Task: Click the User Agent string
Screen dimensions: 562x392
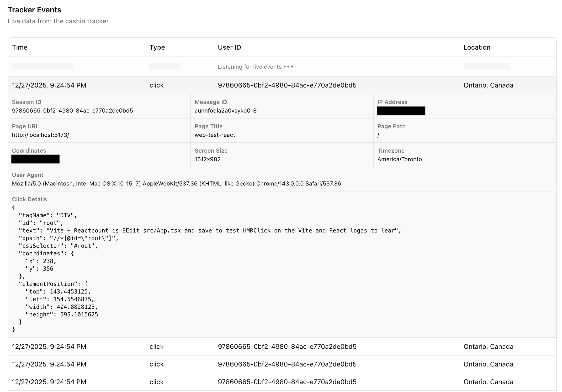Action: pos(176,183)
